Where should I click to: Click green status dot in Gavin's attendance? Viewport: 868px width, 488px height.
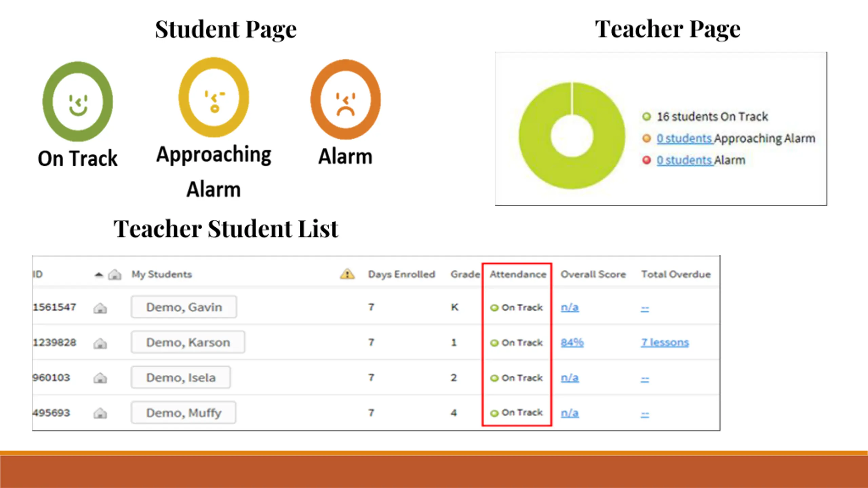[494, 308]
